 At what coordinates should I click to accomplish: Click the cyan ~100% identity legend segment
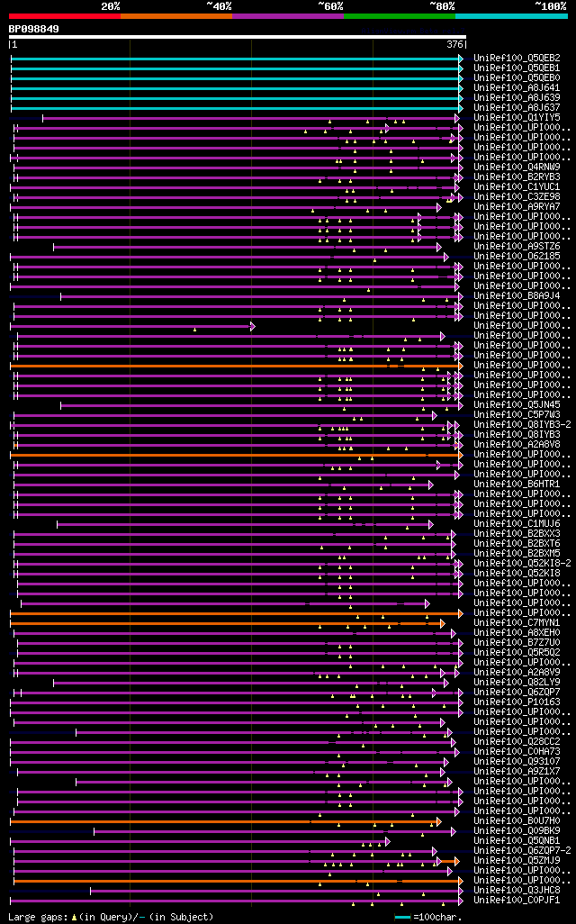[511, 16]
